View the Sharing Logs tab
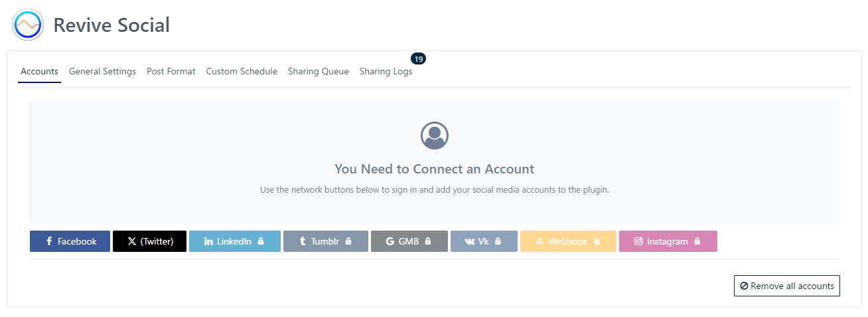Screen dimensions: 868x317 [x=386, y=71]
